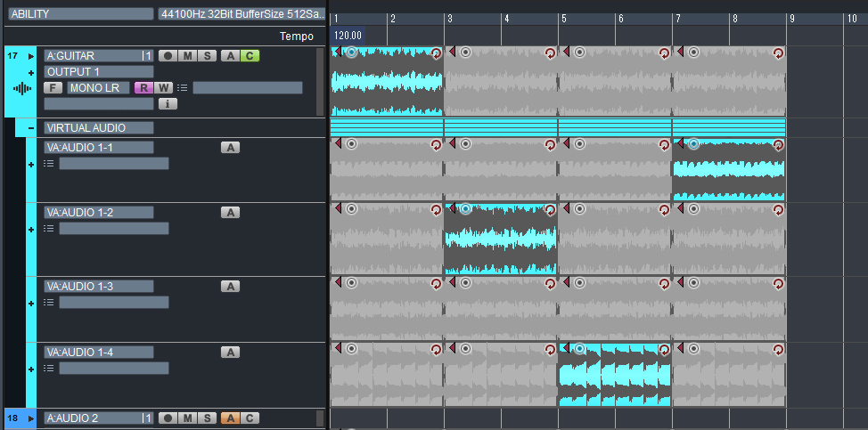Click the loop icon on VA:AUDIO 1-2 clip at bar 3
Screen dimensions: 868x430
tap(550, 209)
